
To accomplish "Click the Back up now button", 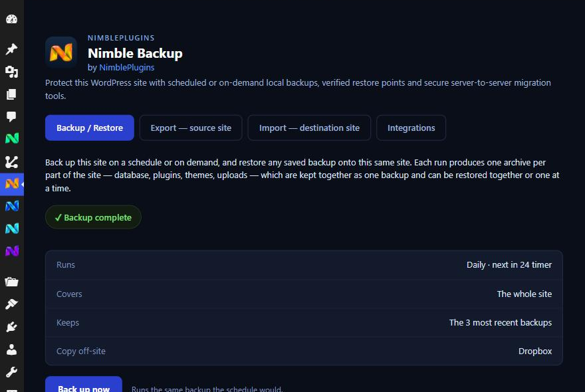I will pos(84,384).
